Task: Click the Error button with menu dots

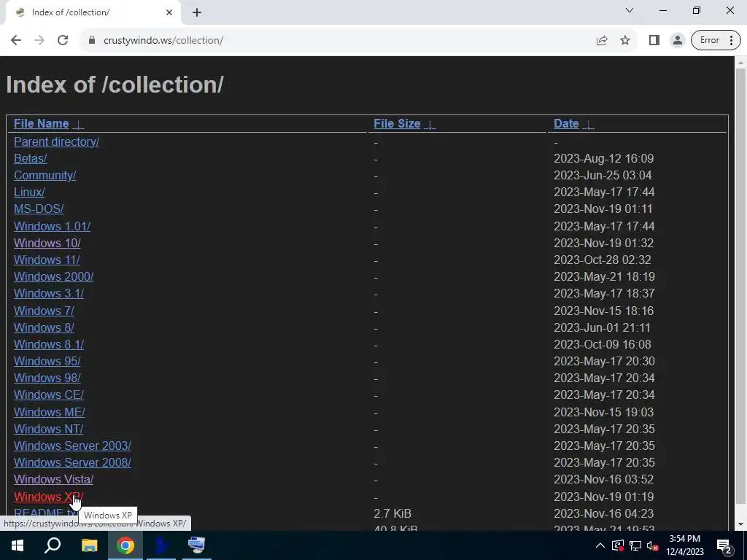Action: pyautogui.click(x=716, y=41)
